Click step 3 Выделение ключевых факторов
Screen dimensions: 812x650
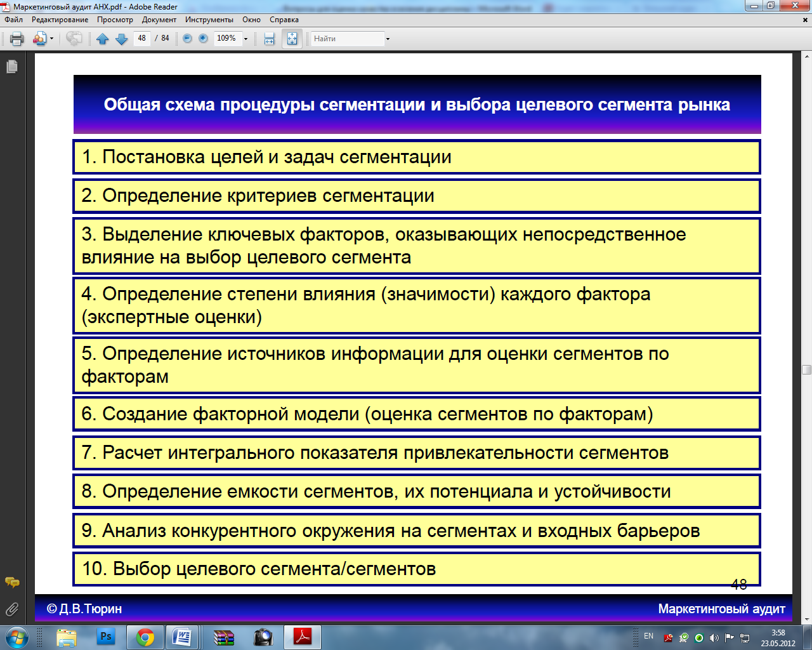(x=417, y=246)
